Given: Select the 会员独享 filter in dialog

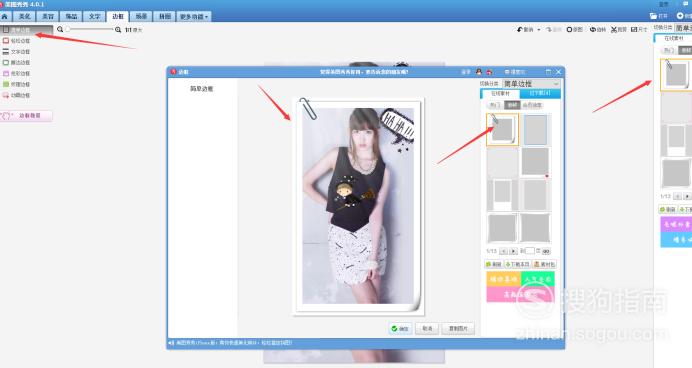Looking at the screenshot, I should coord(532,105).
